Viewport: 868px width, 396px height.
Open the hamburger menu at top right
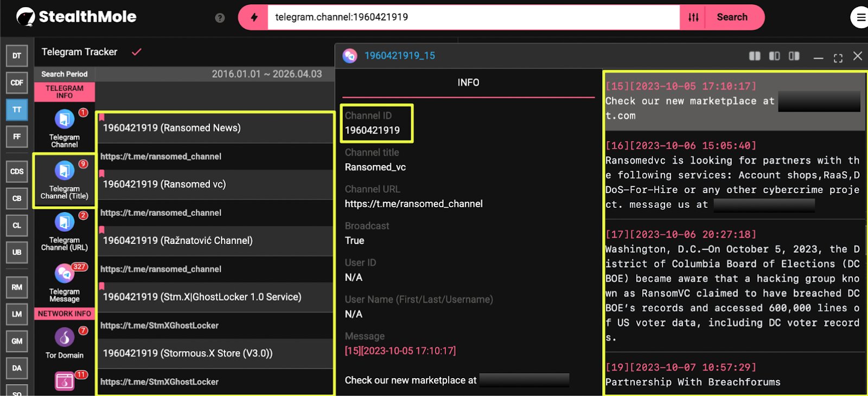(860, 17)
